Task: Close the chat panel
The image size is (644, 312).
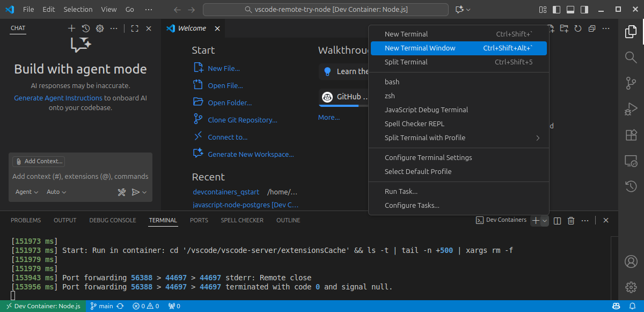Action: [x=149, y=28]
